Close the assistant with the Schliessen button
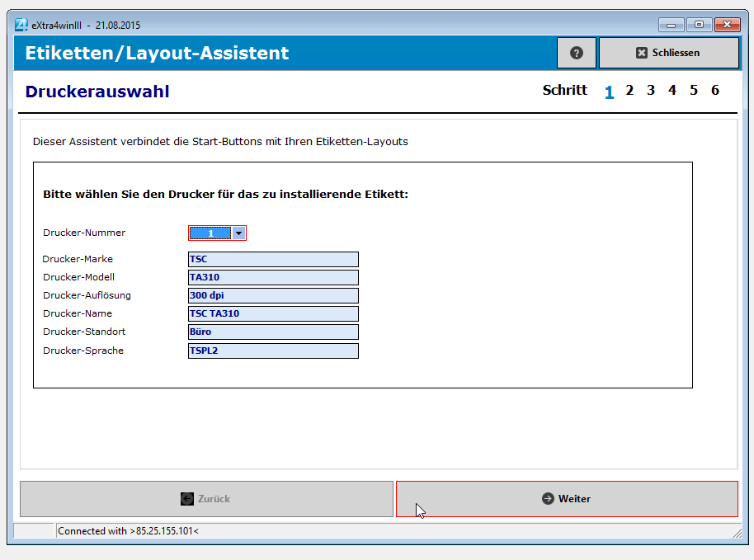Screen dimensions: 754x560 pos(668,52)
